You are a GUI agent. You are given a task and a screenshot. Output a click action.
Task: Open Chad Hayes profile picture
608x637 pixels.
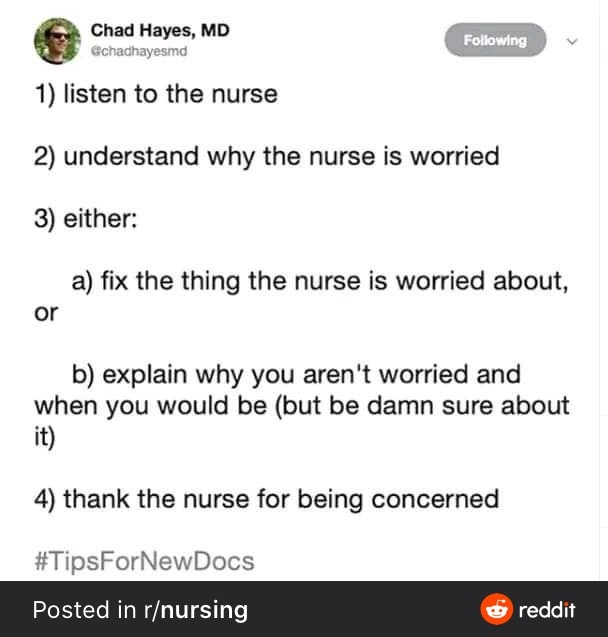coord(57,41)
